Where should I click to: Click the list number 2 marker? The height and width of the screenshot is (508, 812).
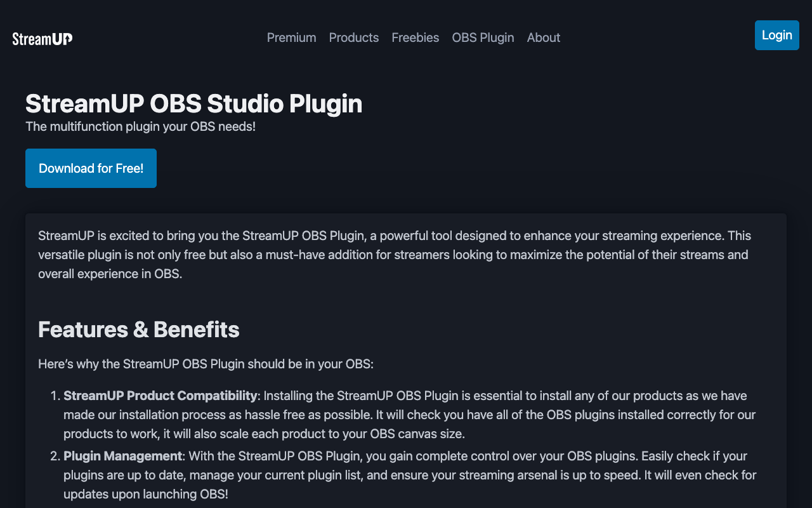pyautogui.click(x=55, y=456)
